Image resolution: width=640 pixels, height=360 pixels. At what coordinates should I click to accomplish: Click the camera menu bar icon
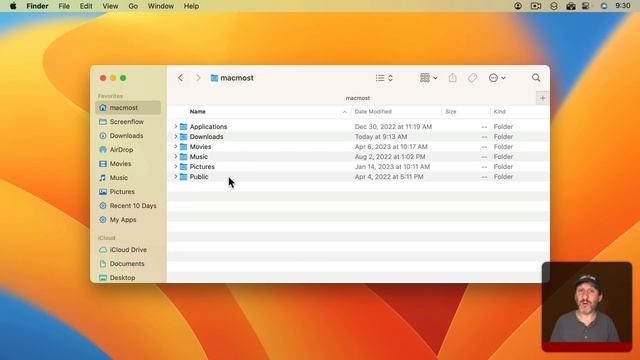(x=571, y=6)
